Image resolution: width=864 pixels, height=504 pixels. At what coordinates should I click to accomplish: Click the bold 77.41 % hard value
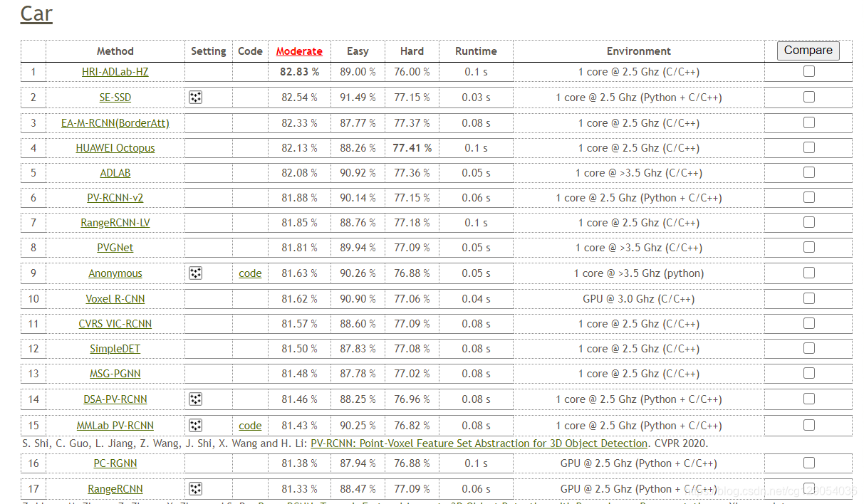pyautogui.click(x=412, y=148)
